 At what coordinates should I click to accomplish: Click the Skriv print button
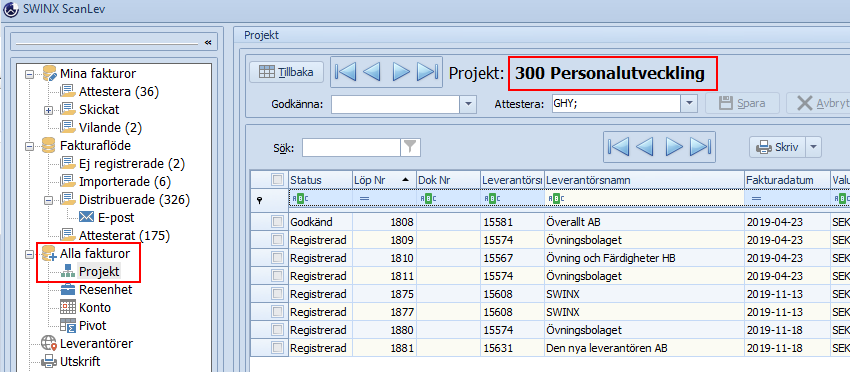click(x=778, y=147)
